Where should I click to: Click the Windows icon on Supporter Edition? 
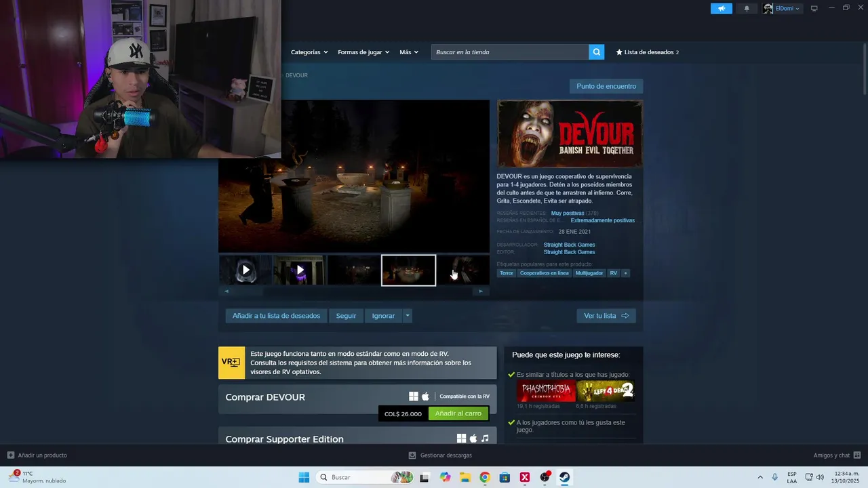462,439
